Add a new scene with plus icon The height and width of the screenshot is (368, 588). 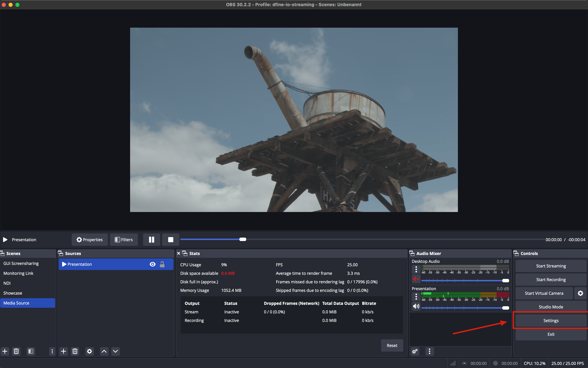(5, 351)
